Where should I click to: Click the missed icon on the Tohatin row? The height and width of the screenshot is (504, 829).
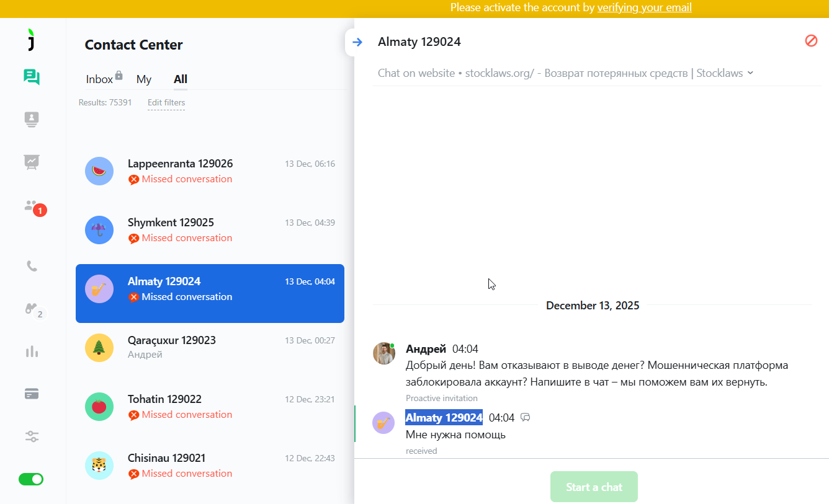click(133, 415)
